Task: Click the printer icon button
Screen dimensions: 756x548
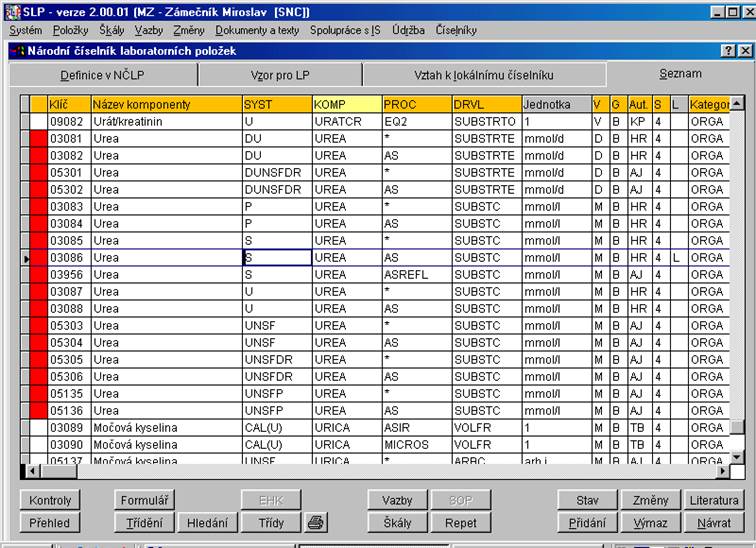Action: click(x=315, y=522)
